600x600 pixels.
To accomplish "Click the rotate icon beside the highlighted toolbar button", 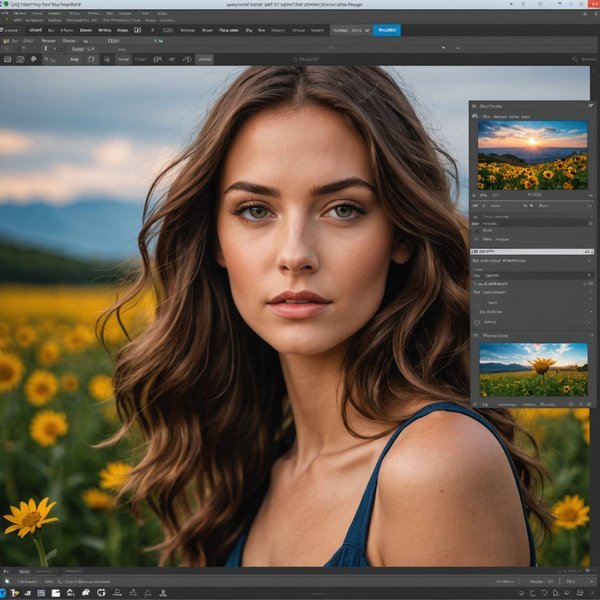I will pos(187,59).
